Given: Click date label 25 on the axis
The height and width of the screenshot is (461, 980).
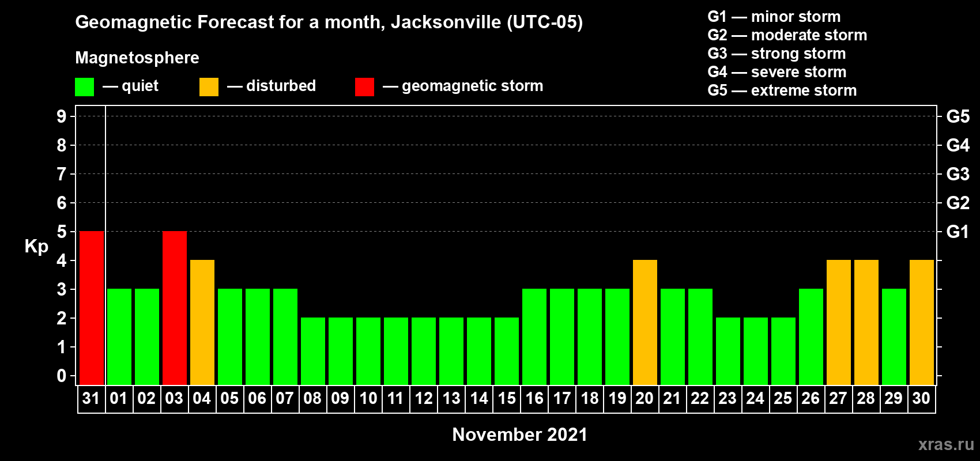Looking at the screenshot, I should (783, 398).
